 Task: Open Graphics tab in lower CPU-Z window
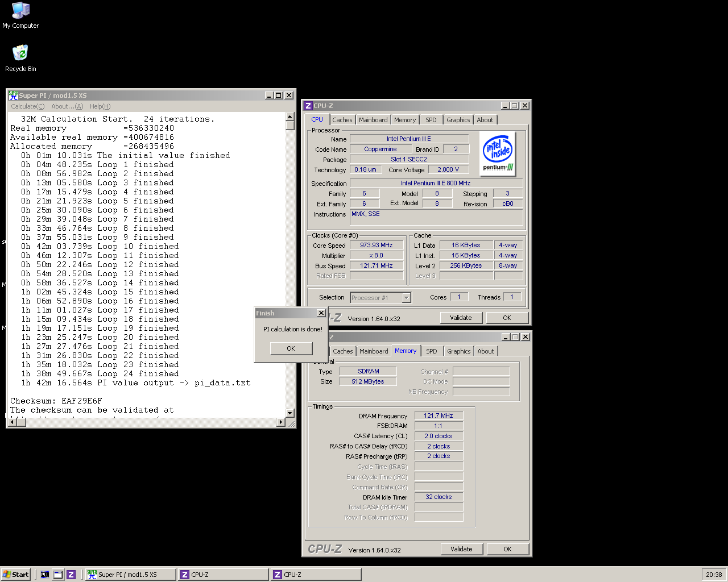point(459,351)
